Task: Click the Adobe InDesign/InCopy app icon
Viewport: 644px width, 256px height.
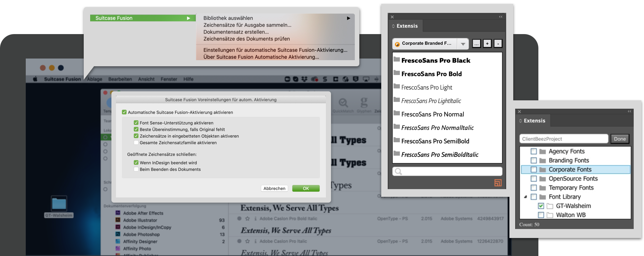Action: click(x=118, y=227)
